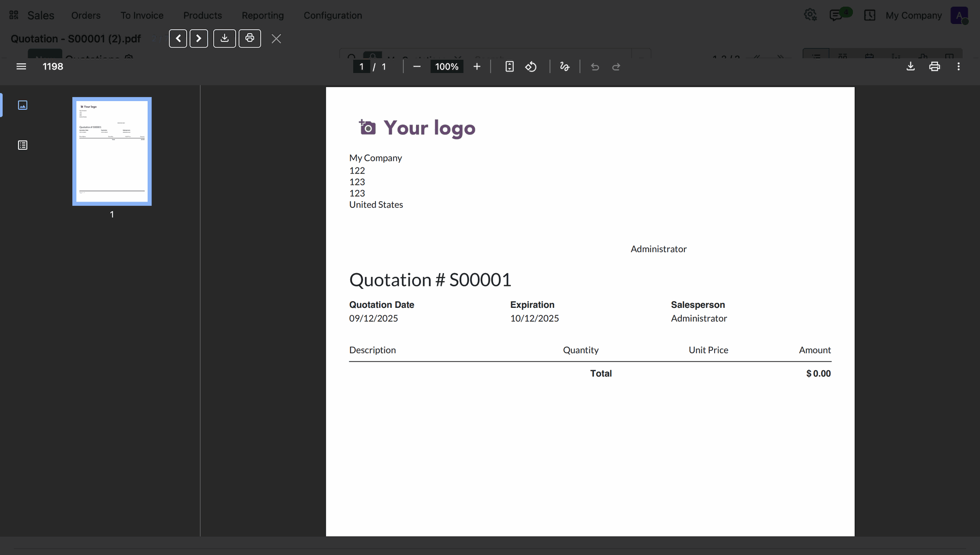Image resolution: width=980 pixels, height=555 pixels.
Task: Undo the last annotation action
Action: (x=595, y=66)
